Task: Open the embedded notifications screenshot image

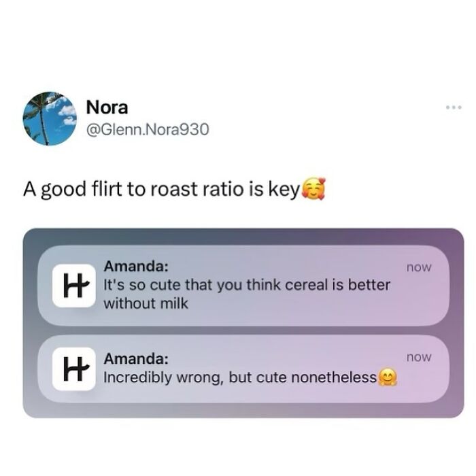Action: point(243,323)
